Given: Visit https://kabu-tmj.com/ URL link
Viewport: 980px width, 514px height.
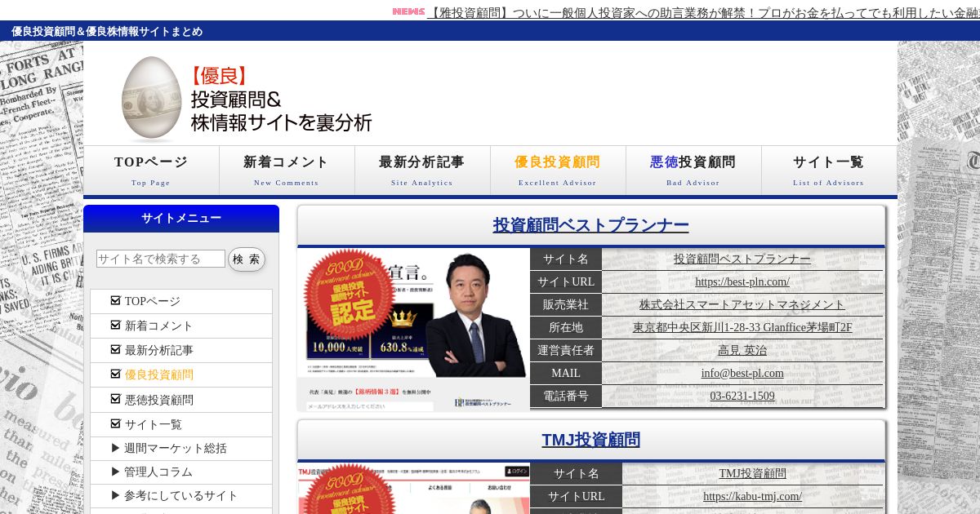Looking at the screenshot, I should pyautogui.click(x=753, y=496).
